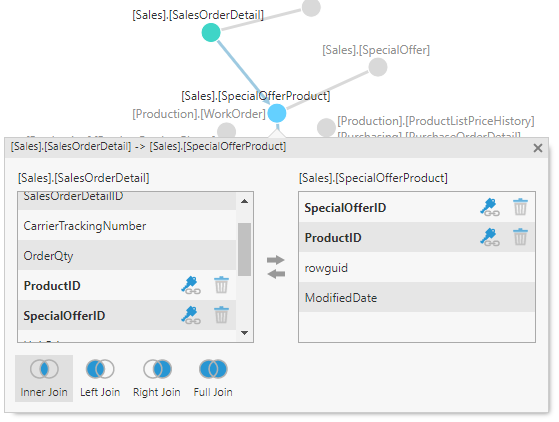
Task: Click key-link icon for left SpecialOfferID
Action: (191, 315)
